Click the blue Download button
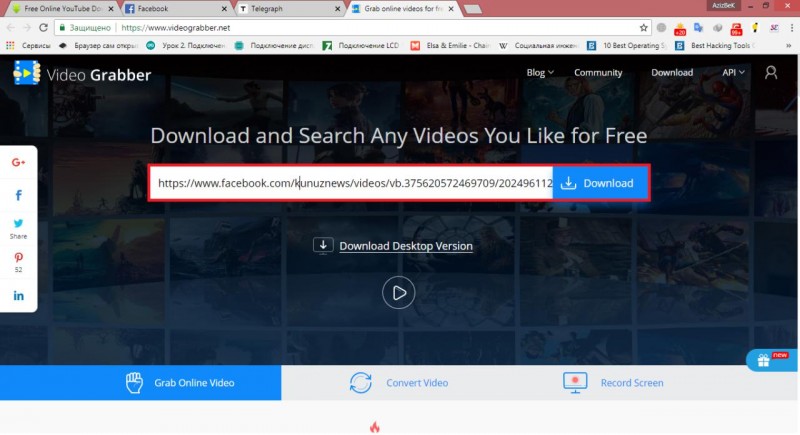This screenshot has height=435, width=800. pos(600,183)
